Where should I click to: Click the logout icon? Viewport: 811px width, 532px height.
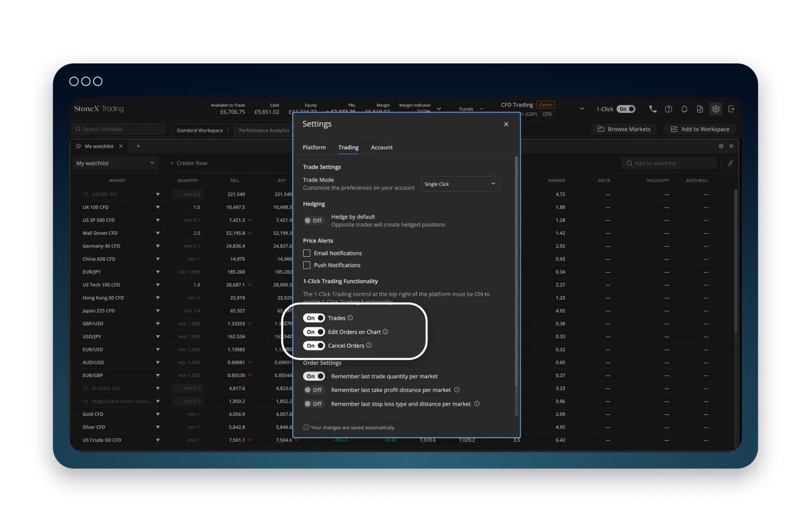point(731,109)
